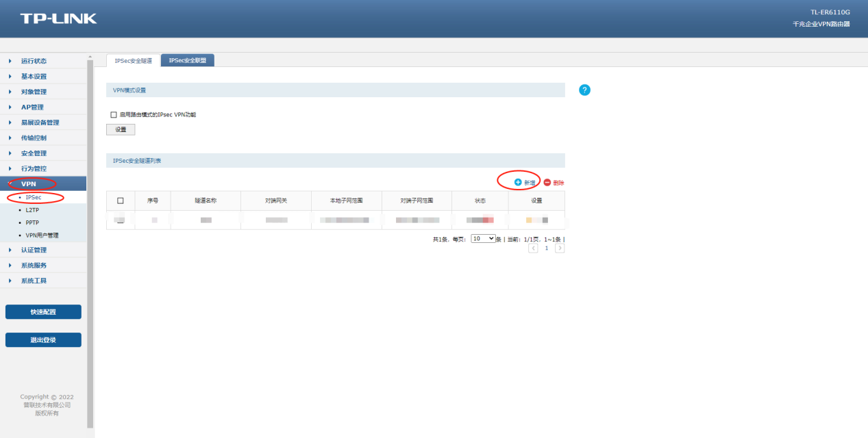Select L2TP under the VPN menu
868x438 pixels.
click(32, 211)
